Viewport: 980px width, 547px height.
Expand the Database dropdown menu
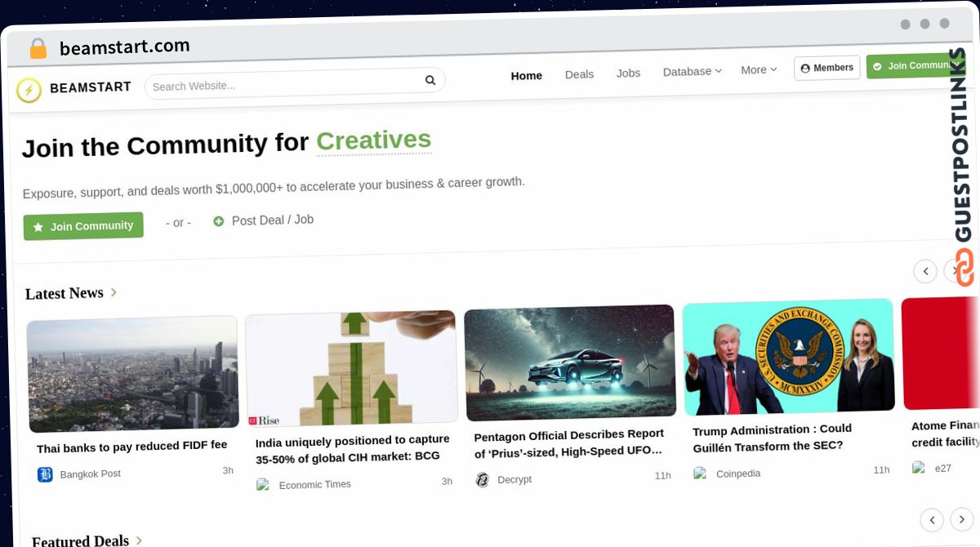click(x=693, y=71)
